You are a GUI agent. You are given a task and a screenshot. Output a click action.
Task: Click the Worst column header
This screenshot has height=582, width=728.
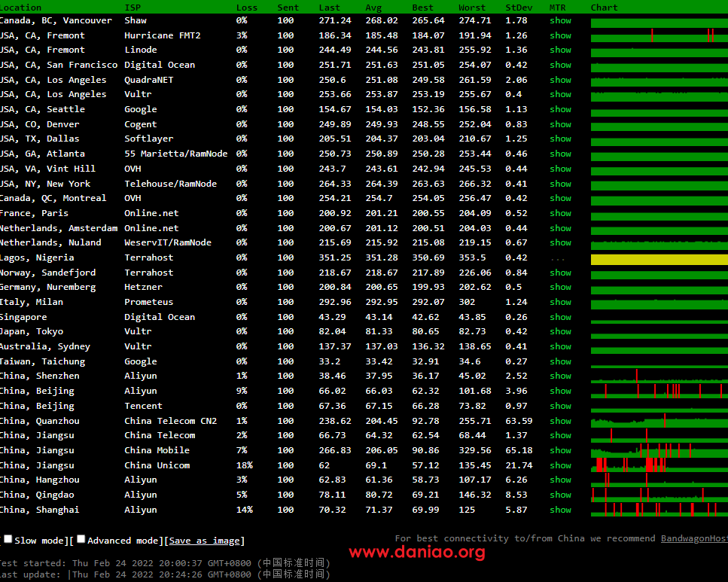pyautogui.click(x=472, y=8)
